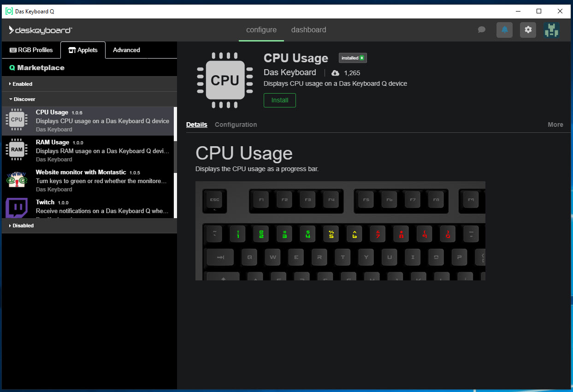573x392 pixels.
Task: Open the Advanced tab
Action: (126, 50)
